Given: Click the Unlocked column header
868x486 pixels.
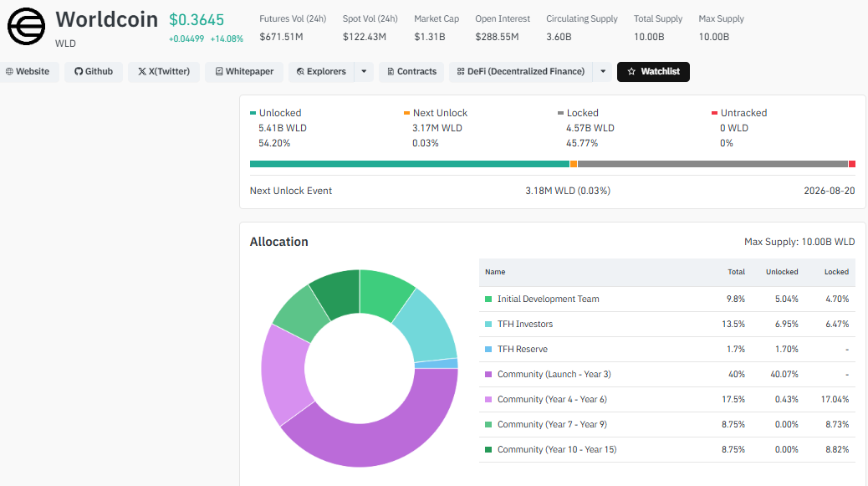Looking at the screenshot, I should (x=782, y=272).
